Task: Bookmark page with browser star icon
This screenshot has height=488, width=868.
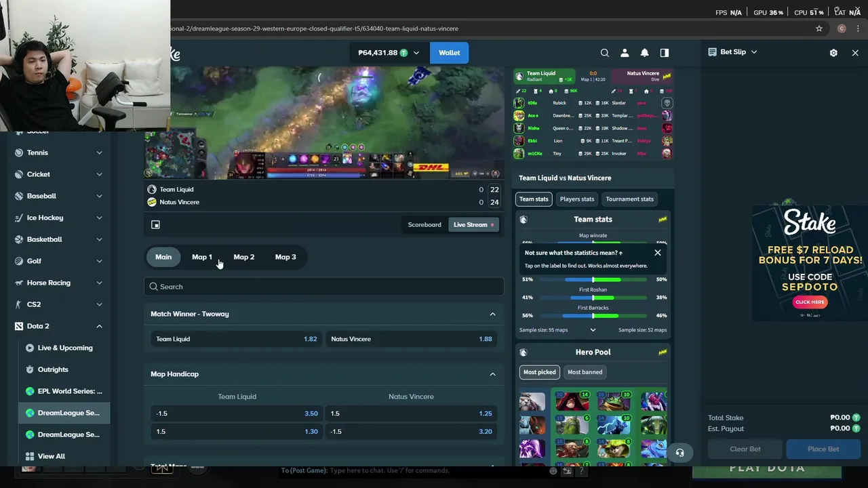Action: pyautogui.click(x=819, y=28)
